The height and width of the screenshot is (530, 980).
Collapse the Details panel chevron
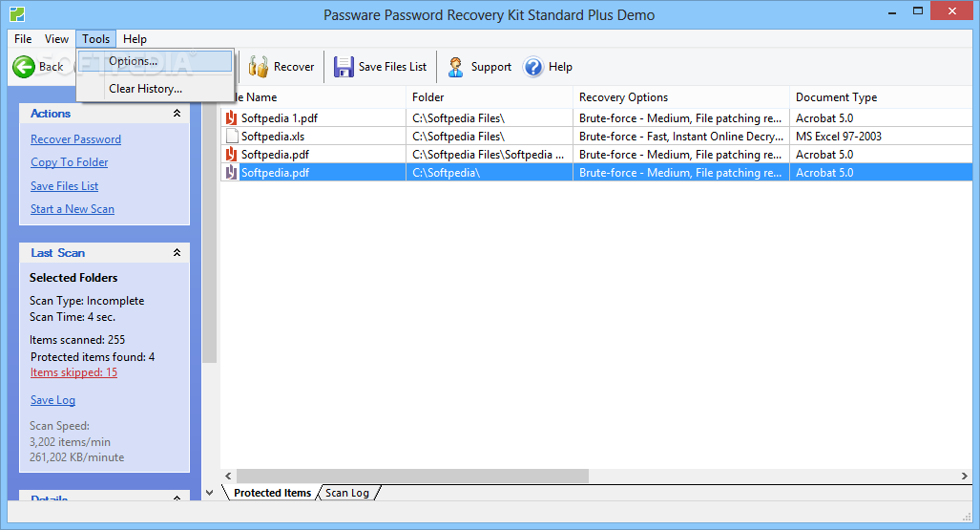pyautogui.click(x=177, y=498)
